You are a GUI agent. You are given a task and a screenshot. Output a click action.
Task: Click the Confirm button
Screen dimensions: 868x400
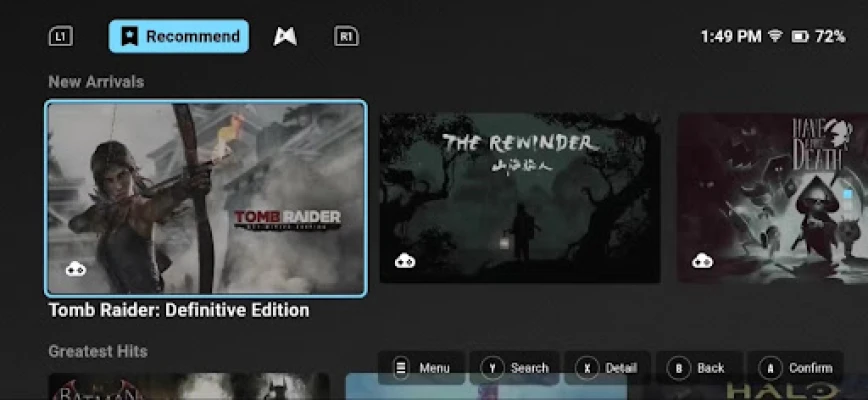(x=795, y=368)
